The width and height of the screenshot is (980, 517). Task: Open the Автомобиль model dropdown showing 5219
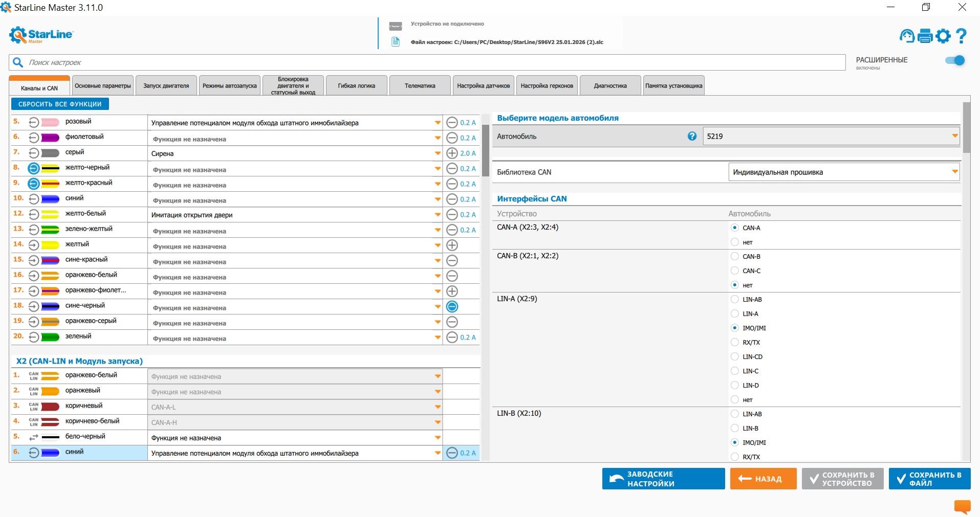tap(831, 137)
